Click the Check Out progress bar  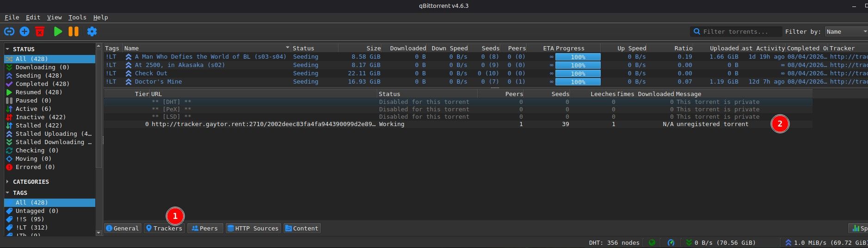pos(578,73)
